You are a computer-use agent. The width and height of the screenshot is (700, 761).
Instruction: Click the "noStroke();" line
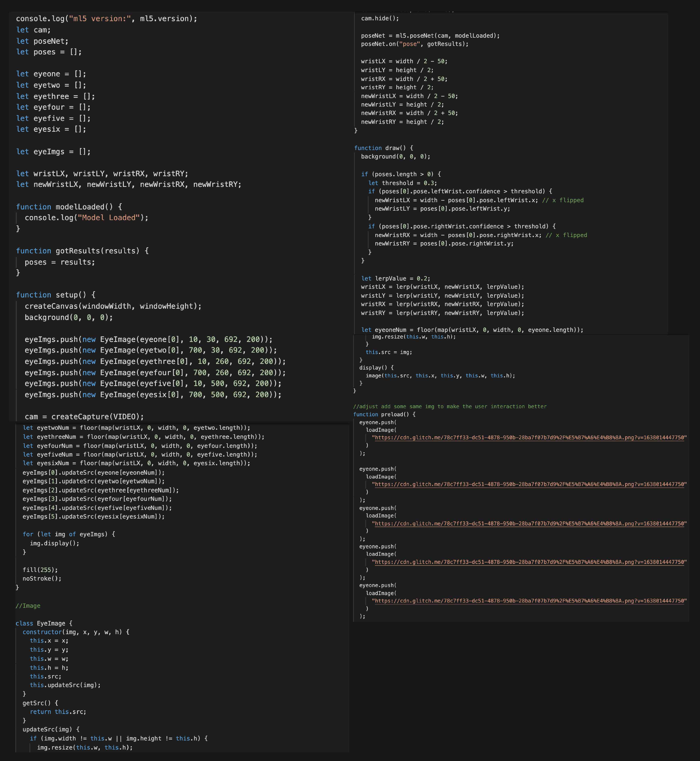point(42,578)
